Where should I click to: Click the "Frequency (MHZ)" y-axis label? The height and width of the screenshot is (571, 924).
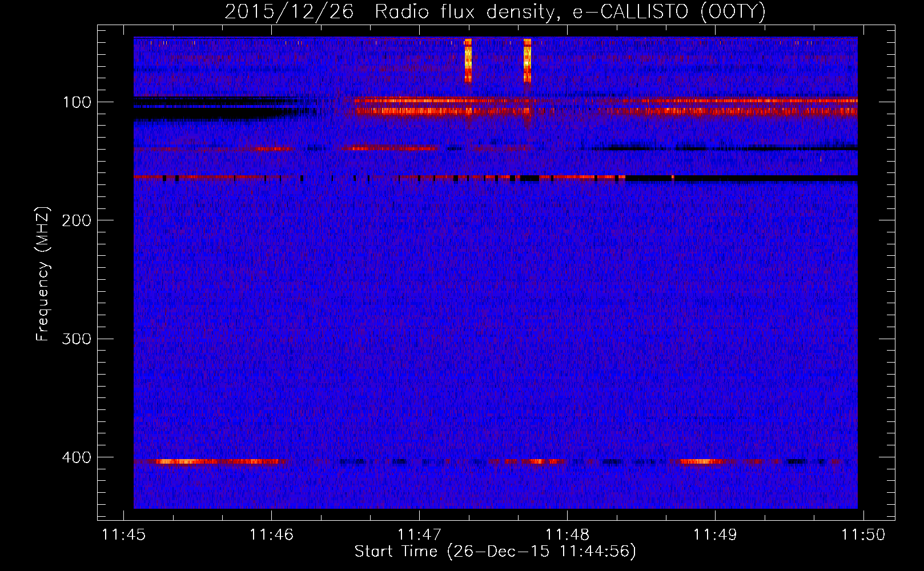click(x=43, y=274)
